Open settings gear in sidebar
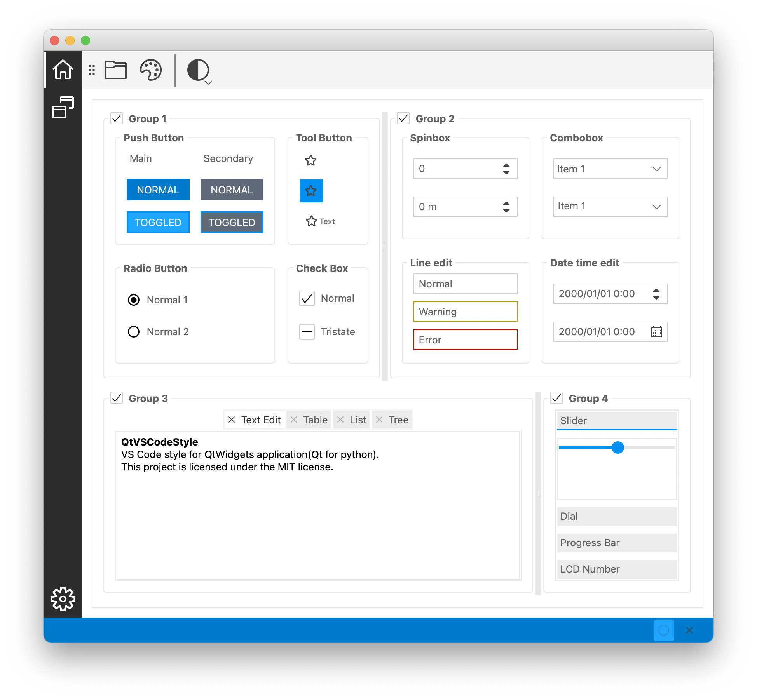This screenshot has height=700, width=757. click(63, 599)
